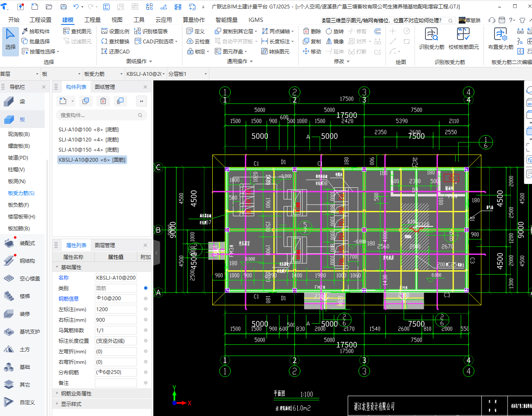This screenshot has width=532, height=416.
Task: Open the 工程量 ribbon tab
Action: (92, 20)
